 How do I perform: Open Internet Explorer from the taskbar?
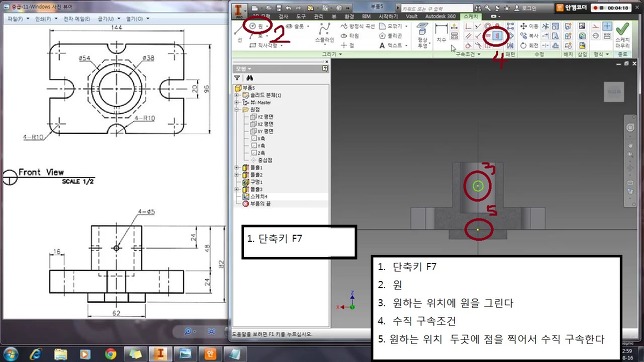point(36,354)
